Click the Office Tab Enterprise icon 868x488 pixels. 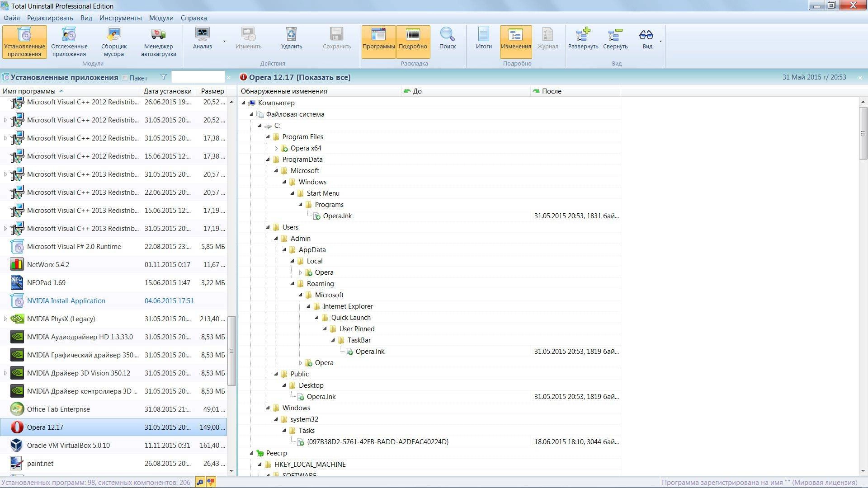click(x=17, y=409)
